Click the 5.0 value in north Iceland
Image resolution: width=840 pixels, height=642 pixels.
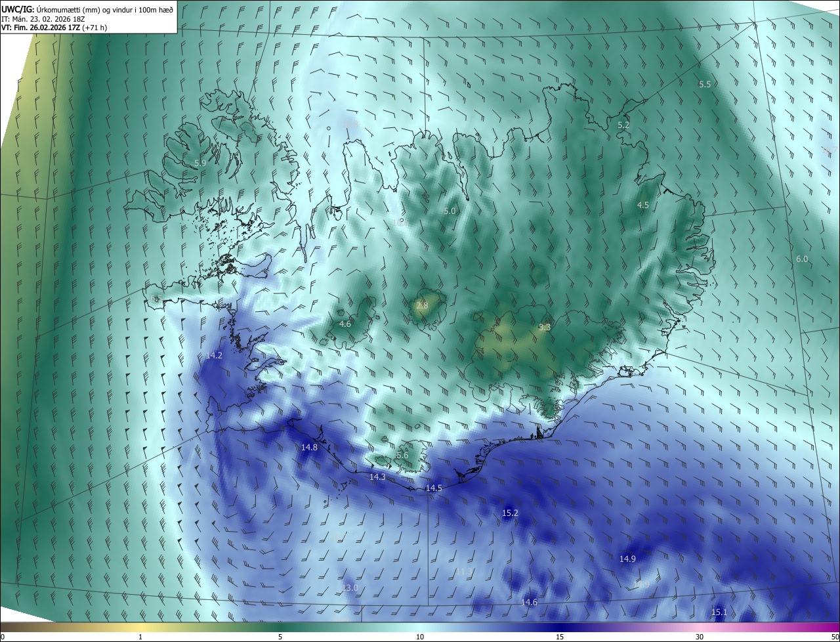pos(450,211)
